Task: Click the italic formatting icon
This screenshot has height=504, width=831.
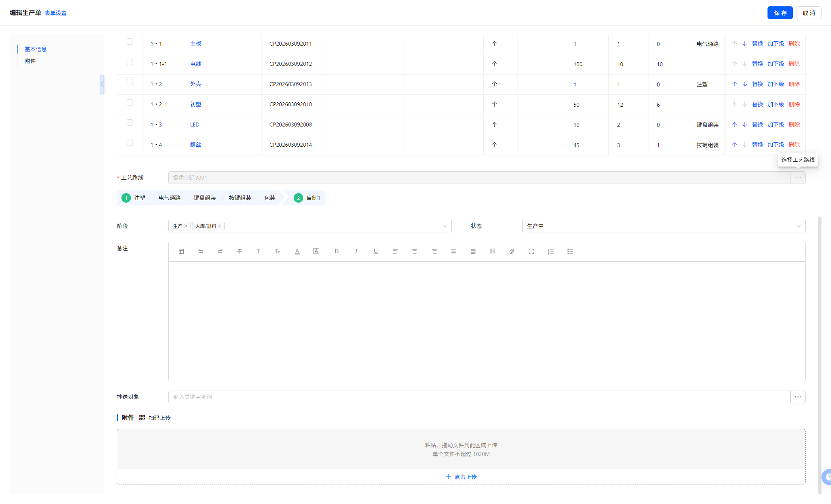Action: [356, 251]
